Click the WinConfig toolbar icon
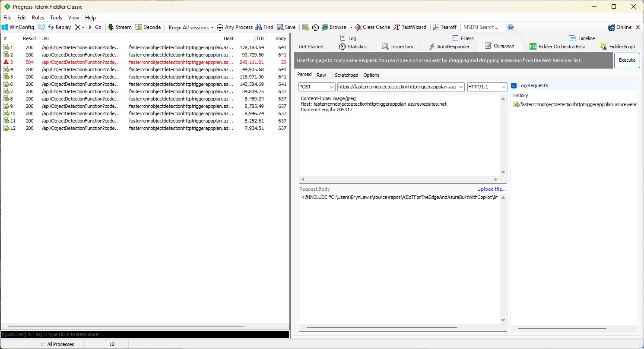This screenshot has height=349, width=644. (x=5, y=27)
